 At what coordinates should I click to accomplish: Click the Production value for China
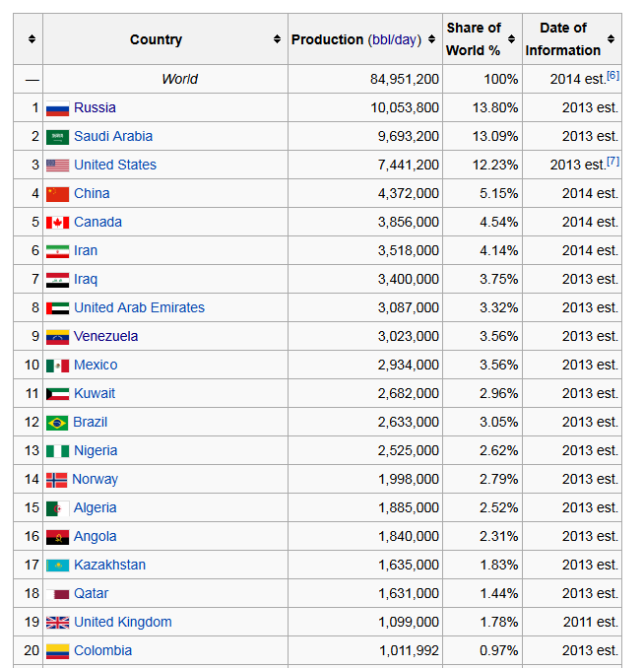tap(408, 194)
